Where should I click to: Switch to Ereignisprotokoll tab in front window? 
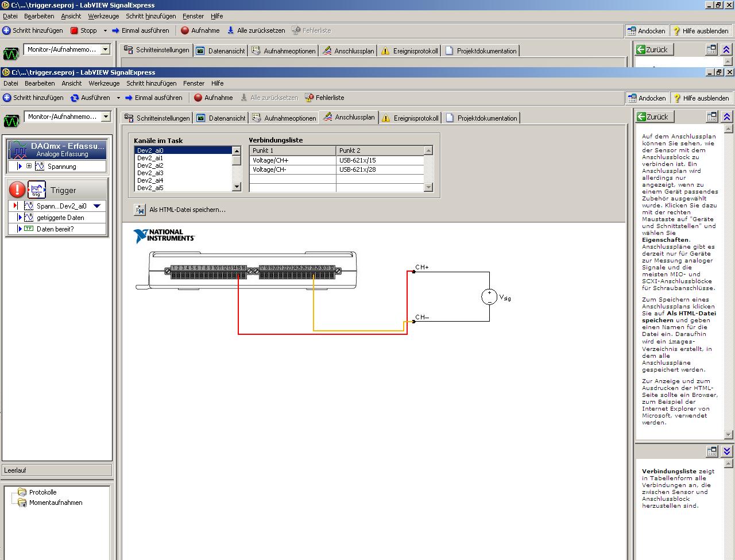(410, 118)
